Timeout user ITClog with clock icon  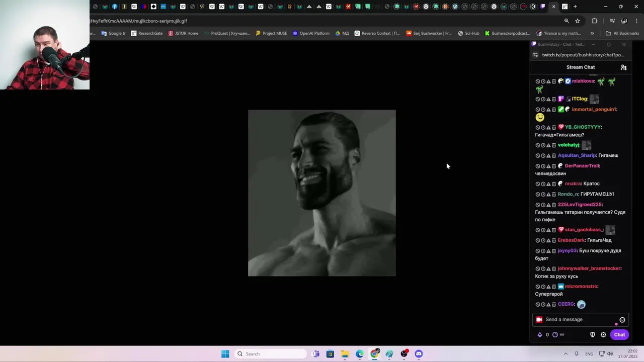[543, 99]
